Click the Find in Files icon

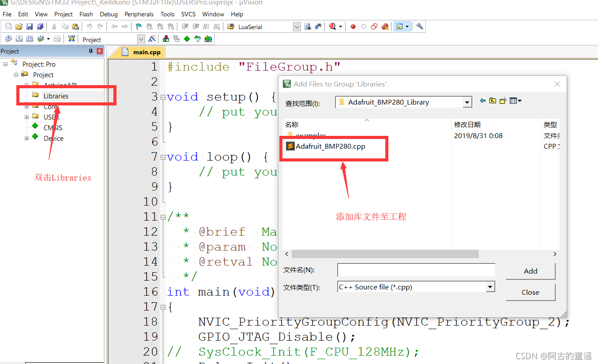click(x=308, y=26)
